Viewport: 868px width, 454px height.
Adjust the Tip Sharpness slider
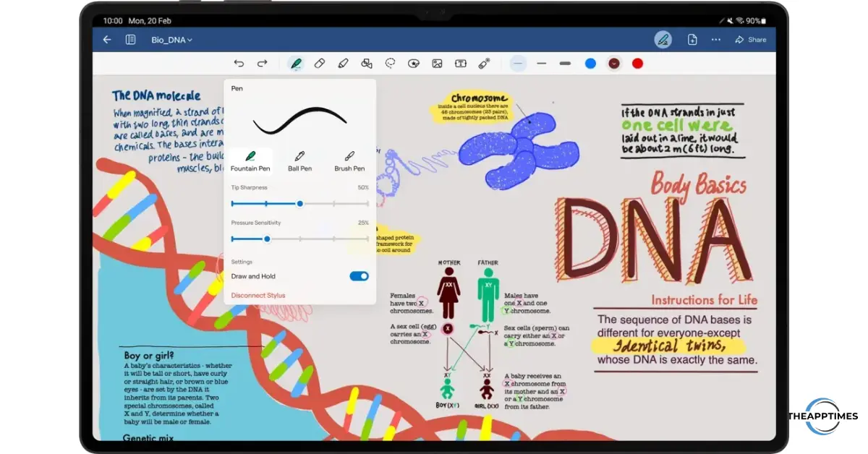[x=299, y=204]
